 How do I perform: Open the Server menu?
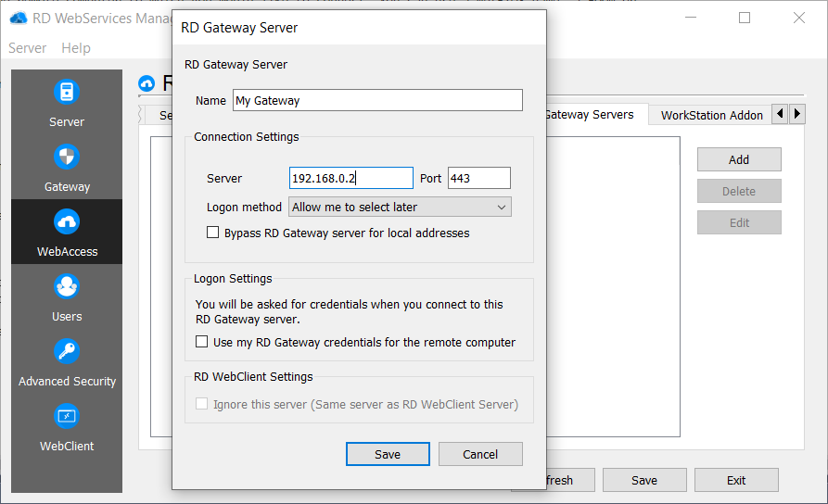click(27, 48)
